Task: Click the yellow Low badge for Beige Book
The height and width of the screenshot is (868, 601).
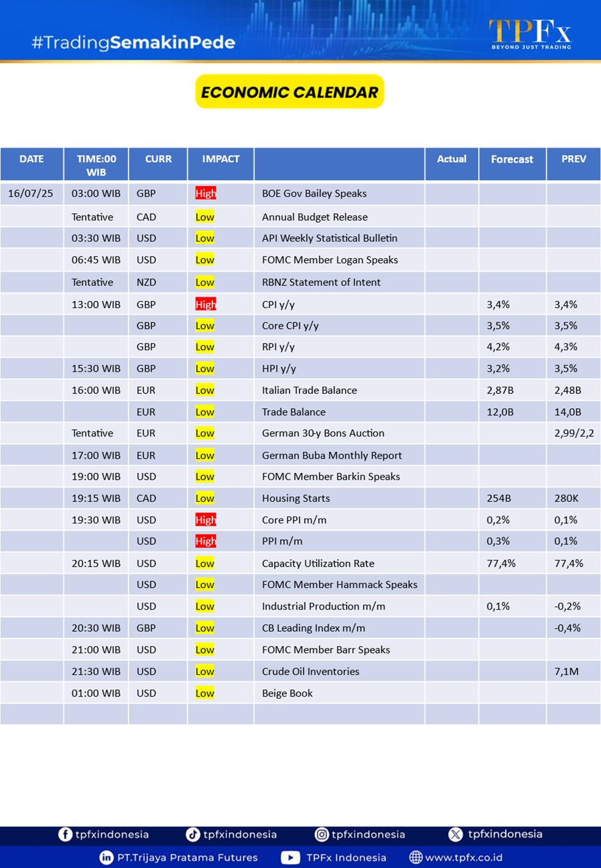Action: [205, 693]
